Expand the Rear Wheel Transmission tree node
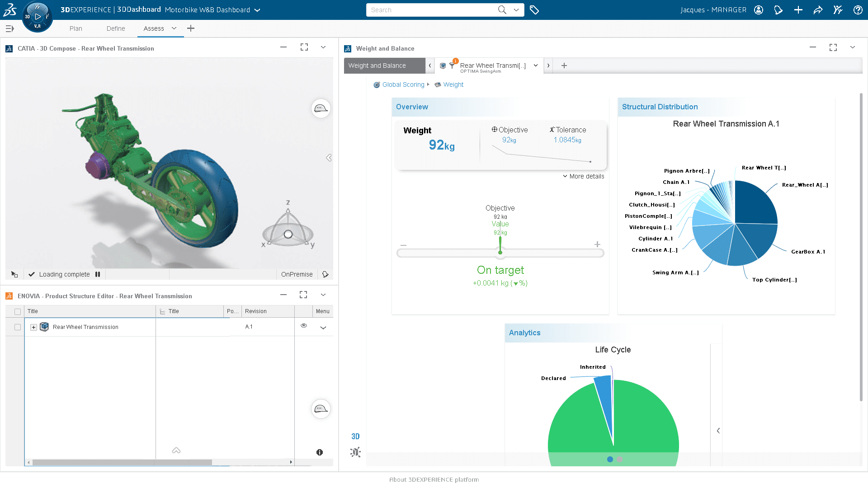Viewport: 868px width, 488px height. (33, 327)
